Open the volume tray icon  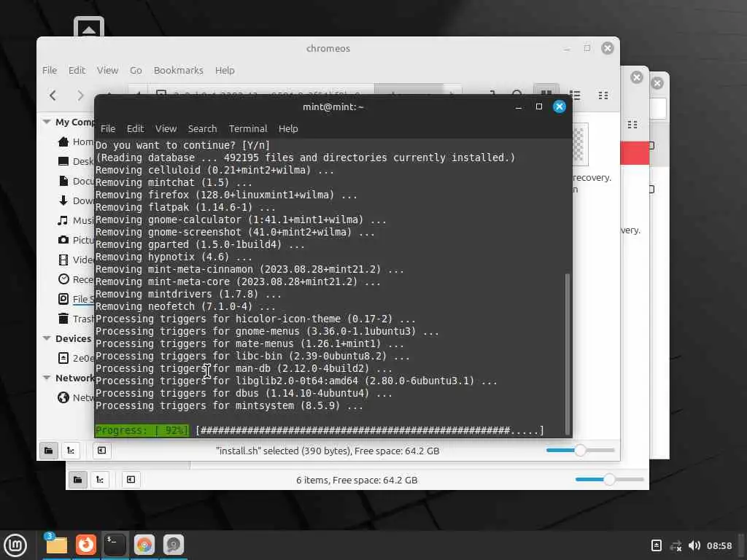click(694, 545)
